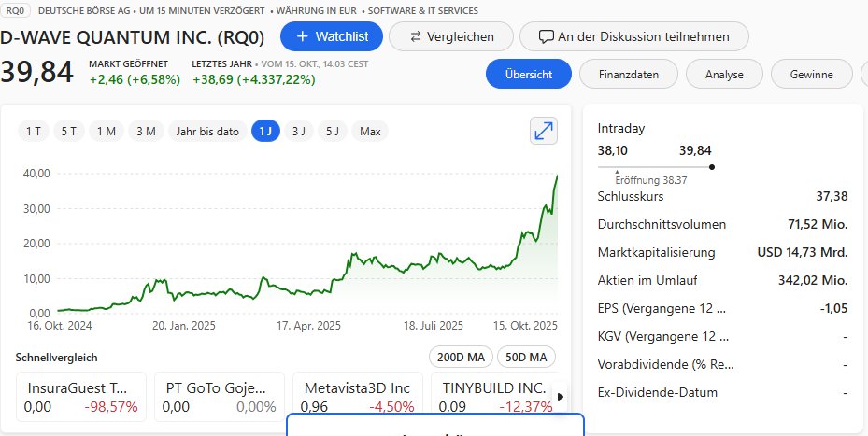This screenshot has height=436, width=868.
Task: Click the Vorabdividende label
Action: coord(665,365)
